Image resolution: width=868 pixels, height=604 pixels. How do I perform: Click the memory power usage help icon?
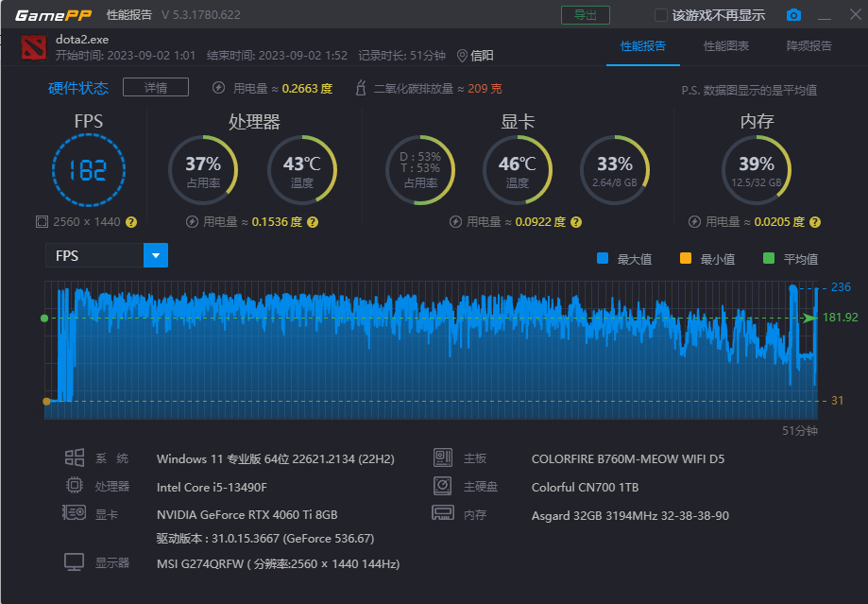[x=815, y=222]
